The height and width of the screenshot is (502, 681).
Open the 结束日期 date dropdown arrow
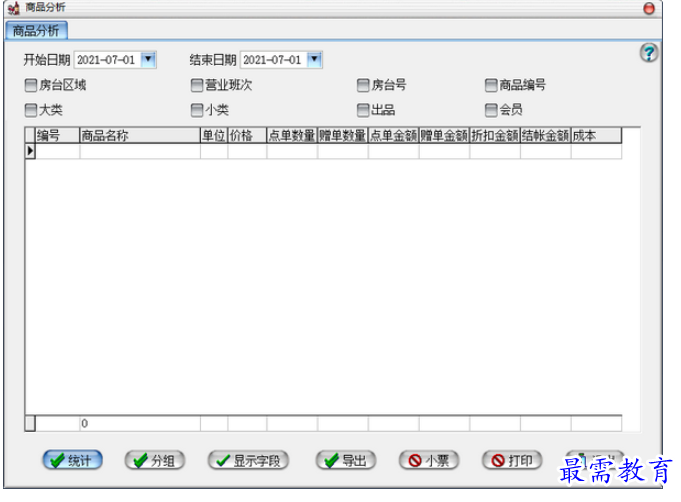(x=314, y=59)
